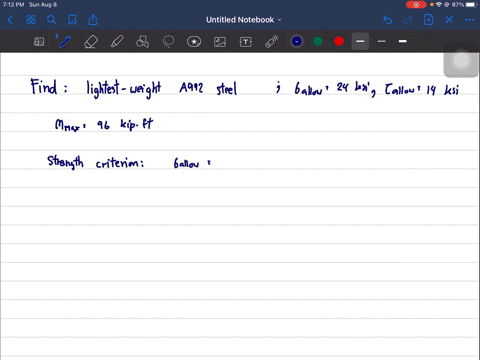480x360 pixels.
Task: Select the Shapes tool
Action: coord(143,42)
